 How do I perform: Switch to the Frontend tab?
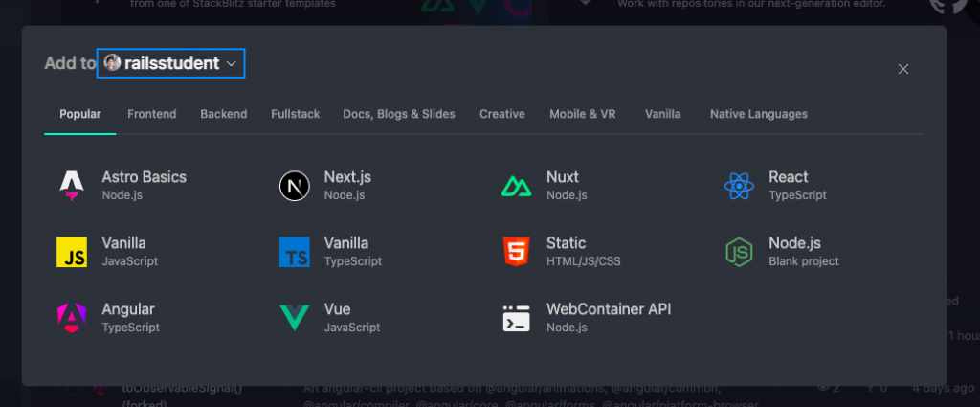[152, 114]
